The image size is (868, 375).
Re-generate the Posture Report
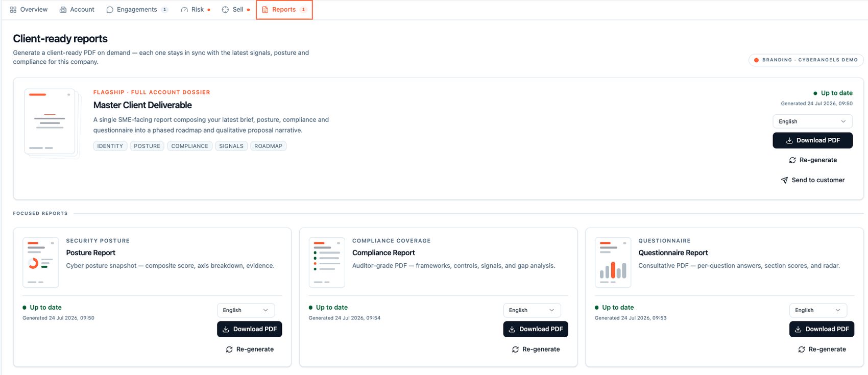tap(250, 349)
